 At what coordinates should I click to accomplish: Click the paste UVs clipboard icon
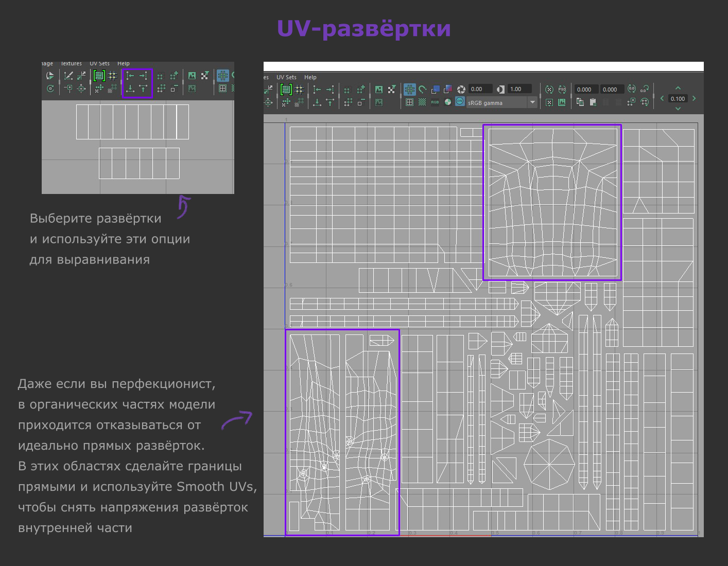(593, 102)
